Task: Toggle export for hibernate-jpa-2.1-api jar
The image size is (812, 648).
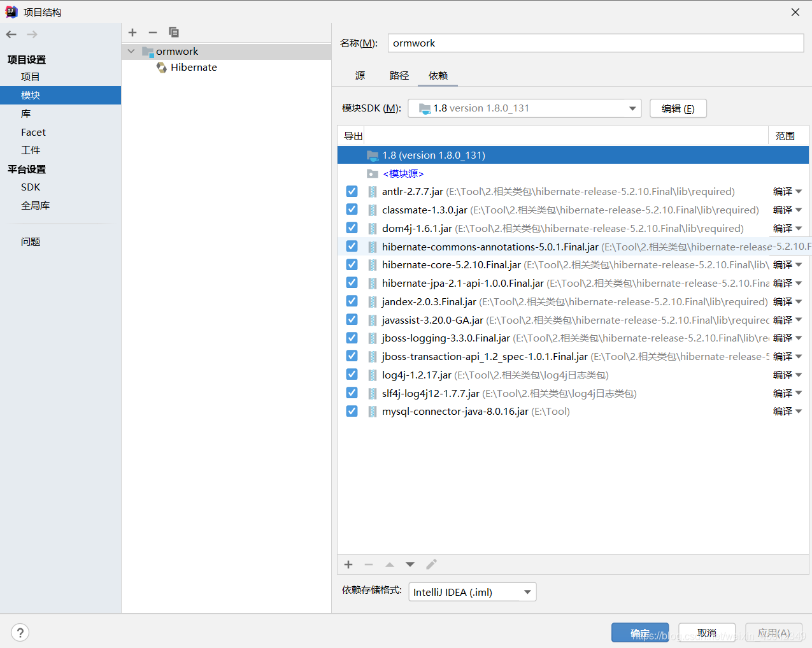Action: tap(352, 282)
